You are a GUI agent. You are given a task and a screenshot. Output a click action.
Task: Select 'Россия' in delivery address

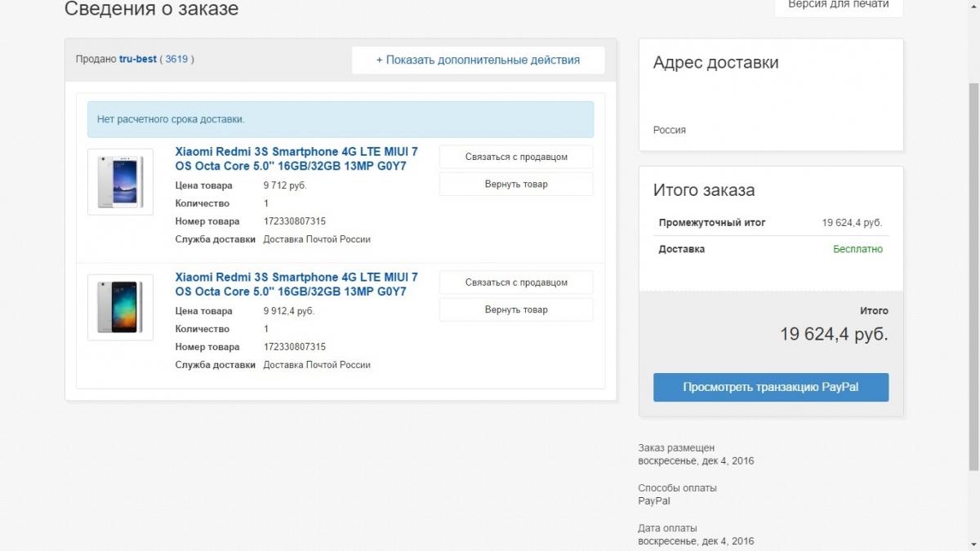(x=670, y=130)
